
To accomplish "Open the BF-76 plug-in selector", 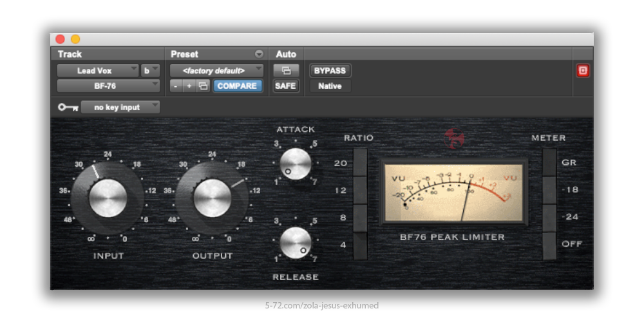I will click(108, 86).
